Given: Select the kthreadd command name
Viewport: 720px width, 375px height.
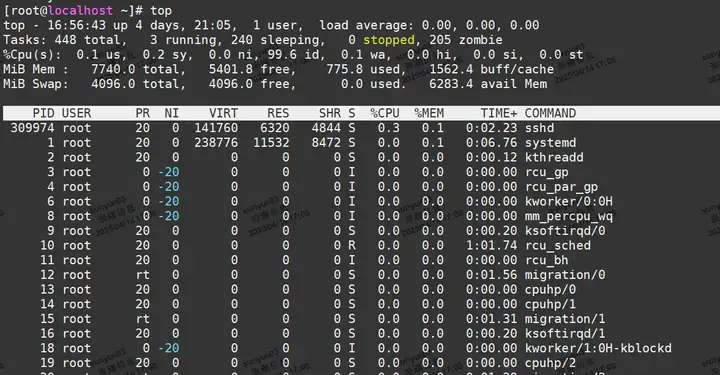Looking at the screenshot, I should (x=554, y=157).
